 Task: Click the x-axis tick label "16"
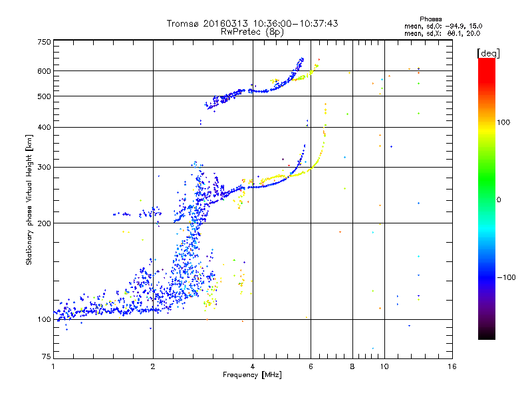click(452, 366)
